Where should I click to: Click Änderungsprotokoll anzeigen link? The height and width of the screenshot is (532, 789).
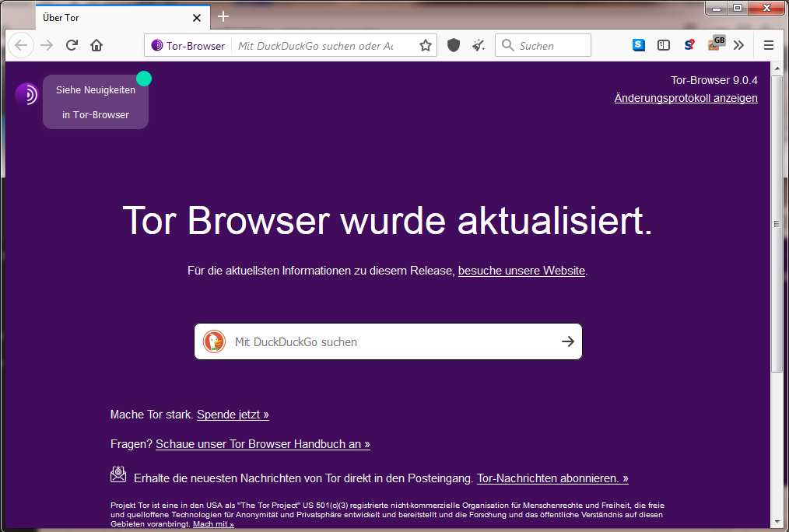click(x=686, y=98)
